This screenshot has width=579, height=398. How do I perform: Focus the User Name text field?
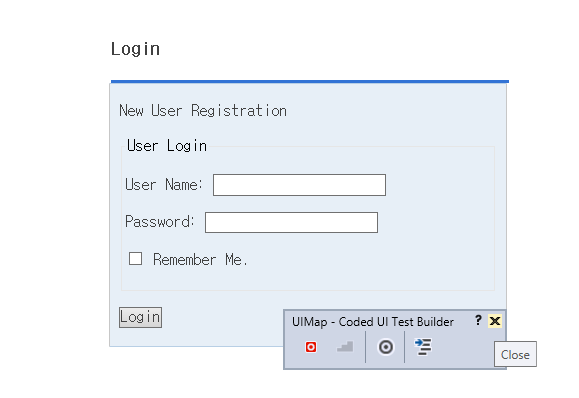(299, 185)
